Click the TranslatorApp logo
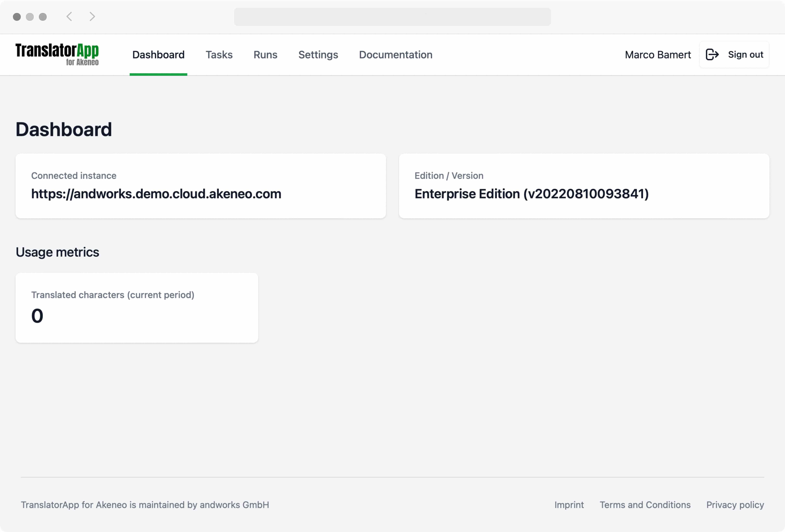The image size is (785, 532). tap(57, 54)
